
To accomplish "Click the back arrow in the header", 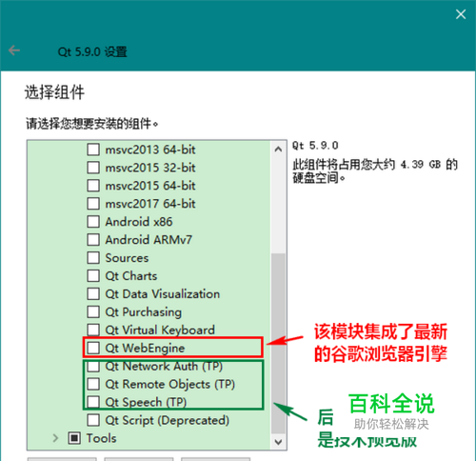I will pyautogui.click(x=14, y=50).
